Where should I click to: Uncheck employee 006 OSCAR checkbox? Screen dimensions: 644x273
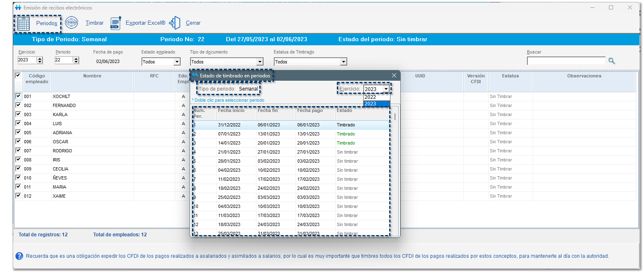click(x=18, y=141)
